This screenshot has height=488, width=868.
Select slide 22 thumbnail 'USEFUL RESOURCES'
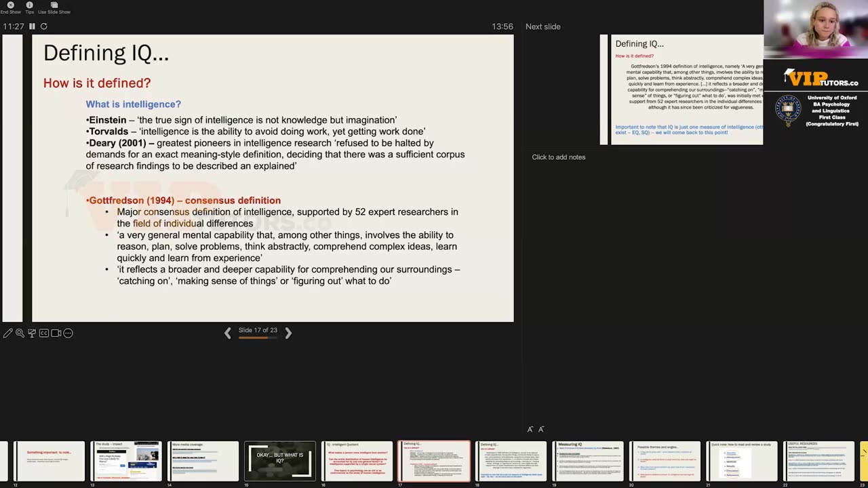[818, 461]
